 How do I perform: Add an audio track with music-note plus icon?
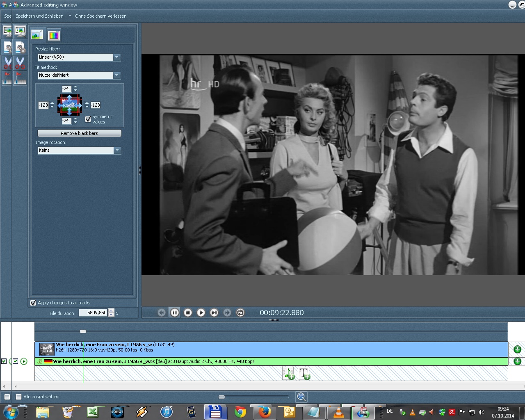click(x=289, y=374)
